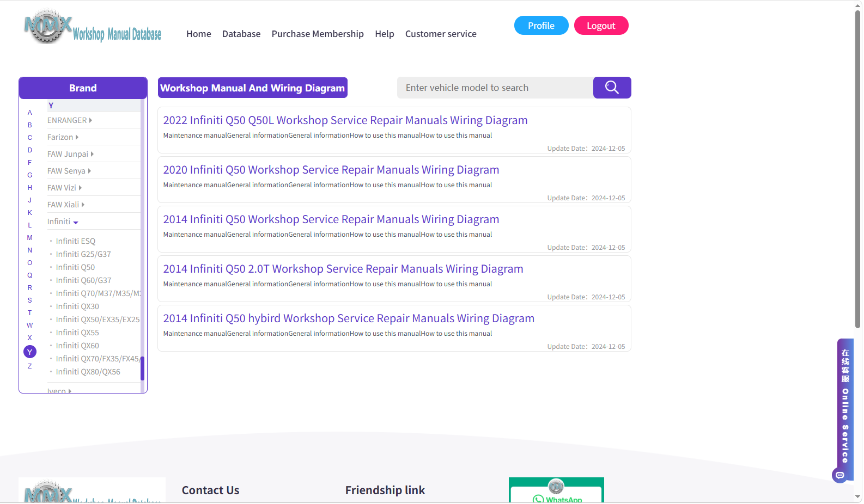Open the Help page
This screenshot has height=504, width=864.
click(x=385, y=34)
